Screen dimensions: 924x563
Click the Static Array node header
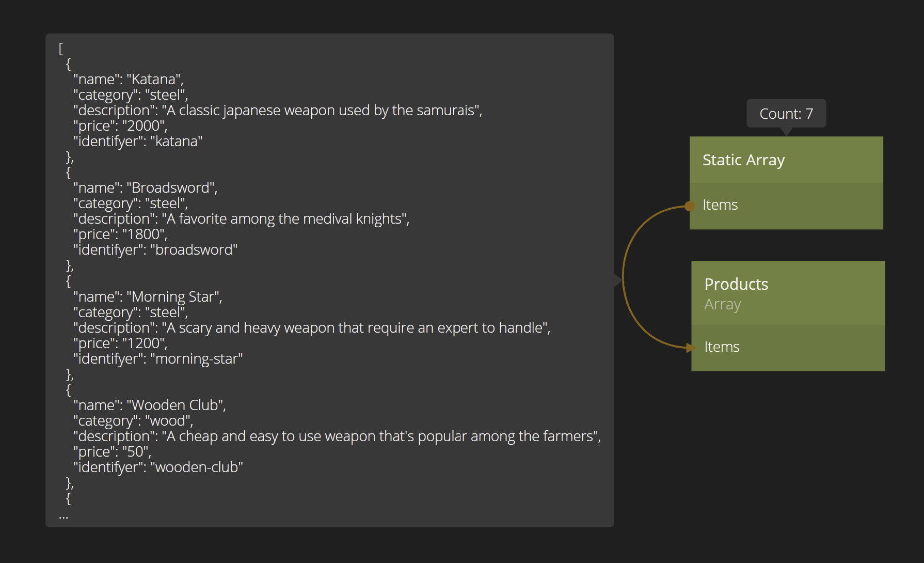(786, 160)
